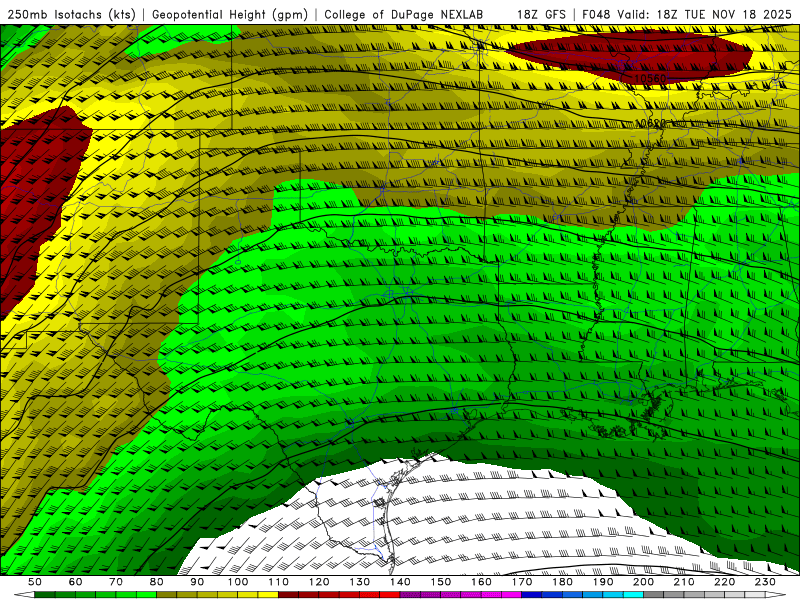Click the 10680 height contour label
This screenshot has height=600, width=800.
(651, 123)
